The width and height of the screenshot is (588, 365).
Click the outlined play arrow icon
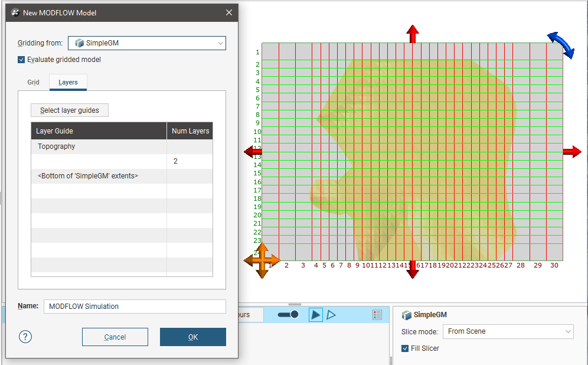(331, 314)
